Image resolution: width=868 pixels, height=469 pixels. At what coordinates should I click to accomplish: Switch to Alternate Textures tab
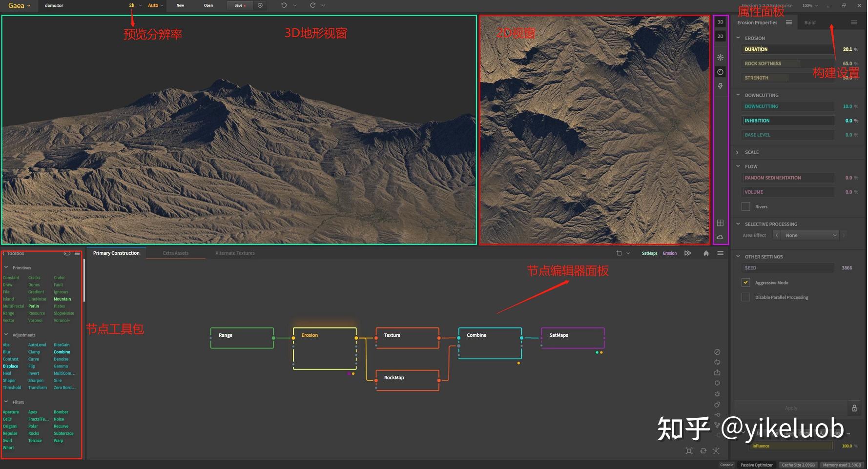click(x=235, y=253)
